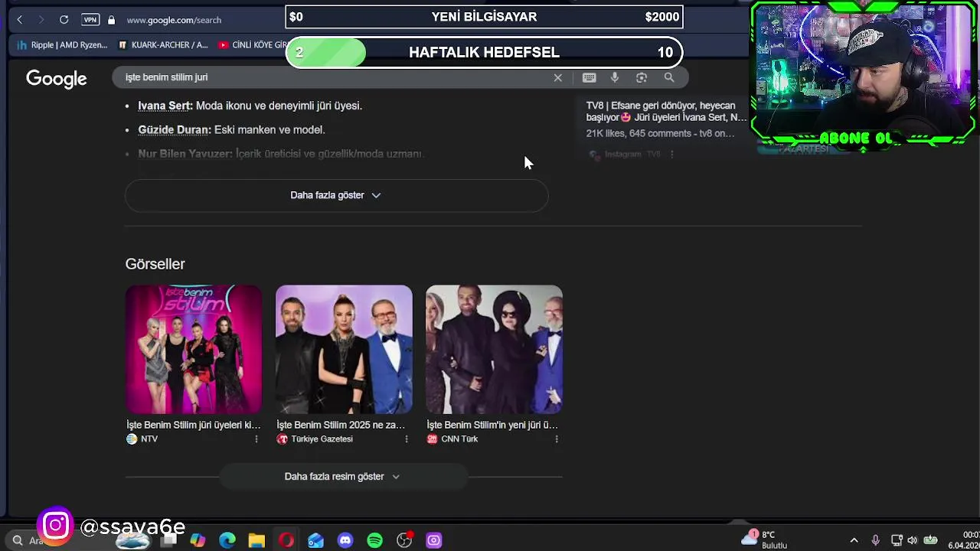Screen dimensions: 980x551
Task: Click the Google logo
Action: (x=57, y=79)
